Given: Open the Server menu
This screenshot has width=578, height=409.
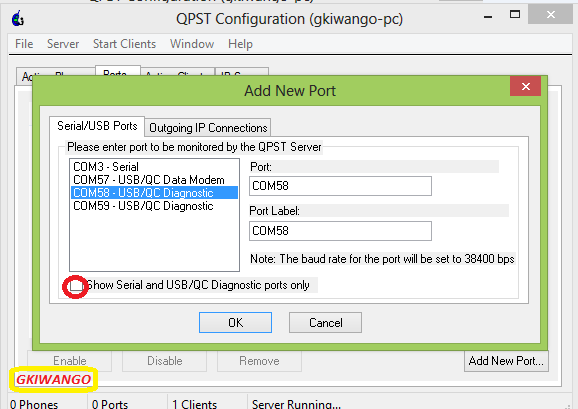Looking at the screenshot, I should click(x=63, y=44).
